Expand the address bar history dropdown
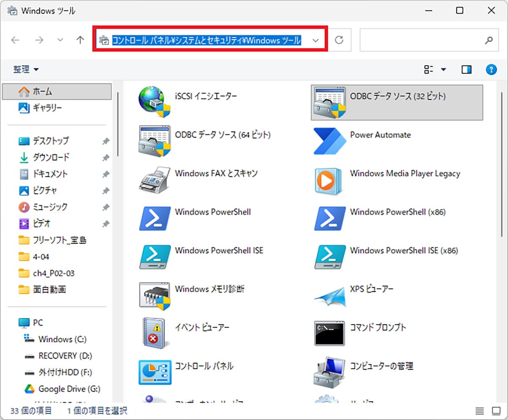The width and height of the screenshot is (508, 420). click(315, 40)
